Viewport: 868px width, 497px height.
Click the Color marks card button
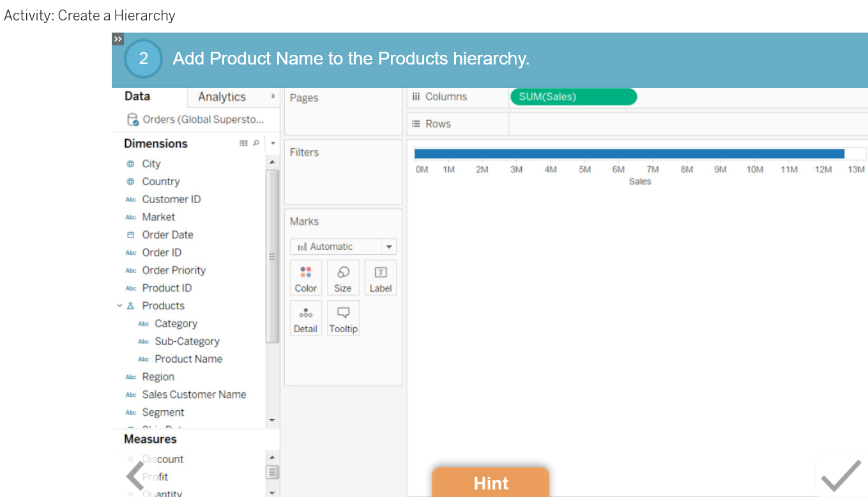click(x=306, y=278)
